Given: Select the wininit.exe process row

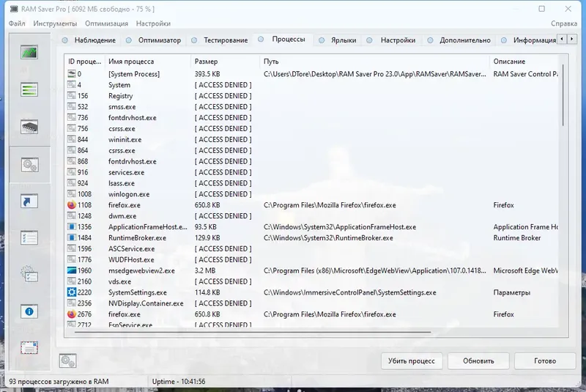Looking at the screenshot, I should pyautogui.click(x=313, y=139).
